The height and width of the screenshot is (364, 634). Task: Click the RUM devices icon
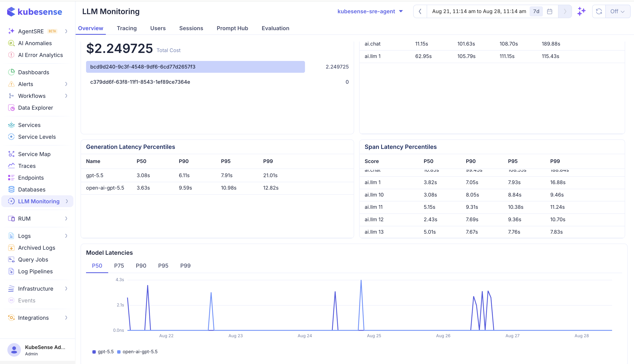click(11, 218)
